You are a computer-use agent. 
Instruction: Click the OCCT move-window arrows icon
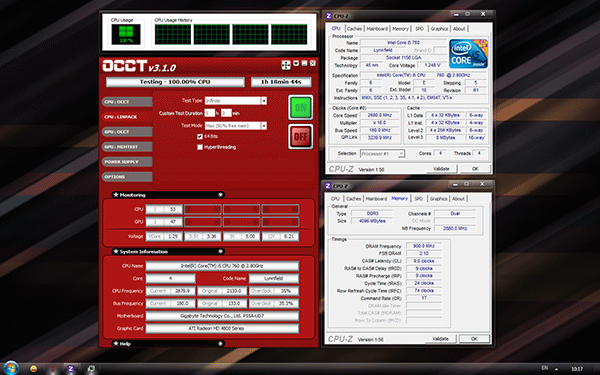click(286, 65)
